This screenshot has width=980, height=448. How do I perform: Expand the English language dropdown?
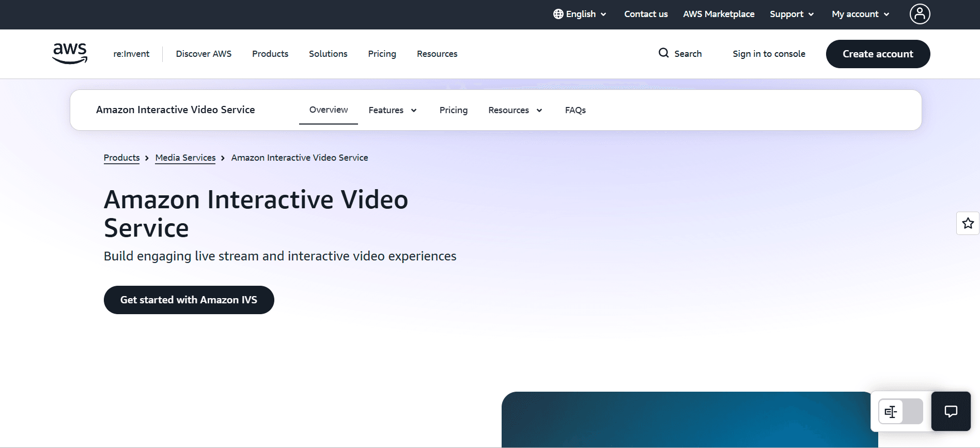(580, 14)
